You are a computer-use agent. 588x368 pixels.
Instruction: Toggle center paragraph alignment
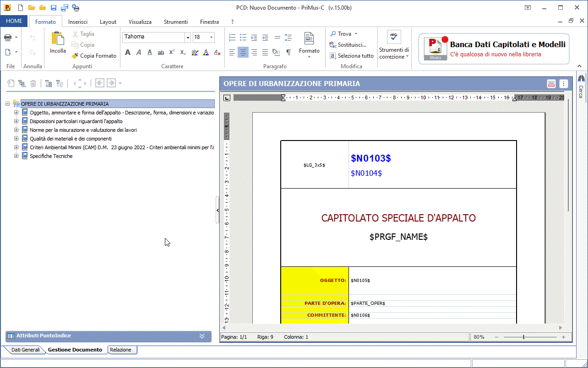243,53
